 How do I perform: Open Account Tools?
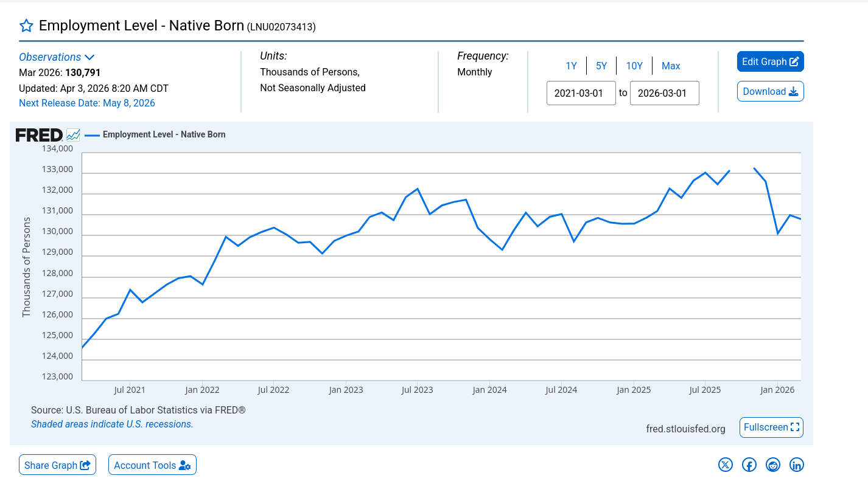pos(152,465)
